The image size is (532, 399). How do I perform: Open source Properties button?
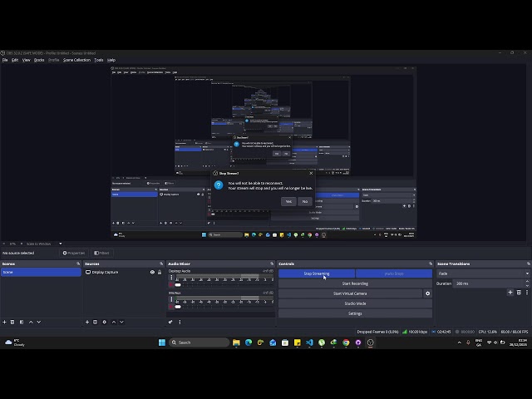pos(74,253)
